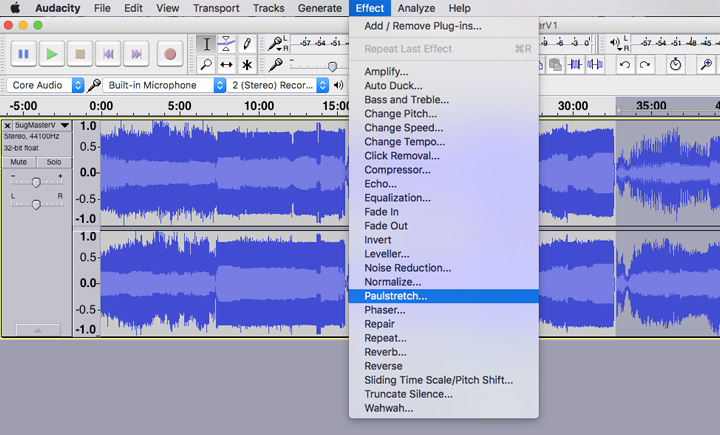Select the Time Shift tool
720x435 pixels.
point(226,64)
